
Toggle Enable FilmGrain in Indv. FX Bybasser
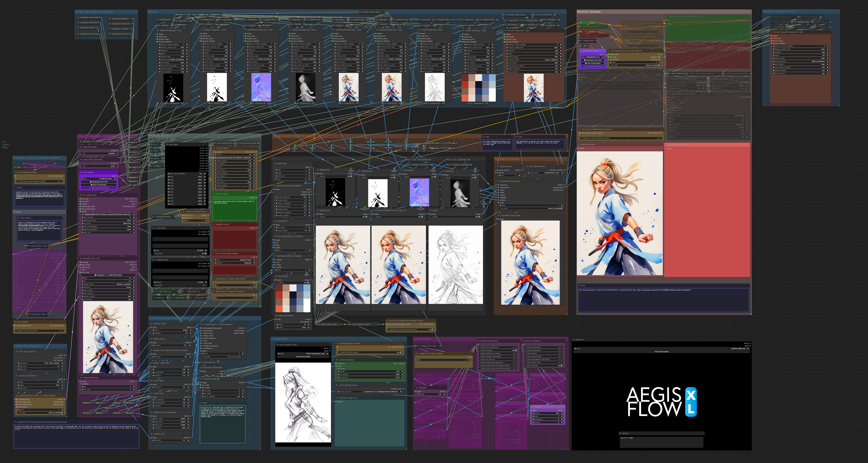tap(544, 366)
